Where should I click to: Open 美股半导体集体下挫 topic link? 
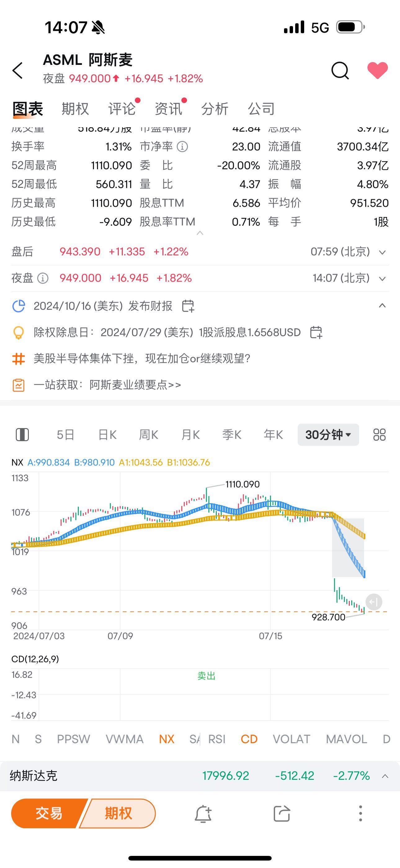142,359
